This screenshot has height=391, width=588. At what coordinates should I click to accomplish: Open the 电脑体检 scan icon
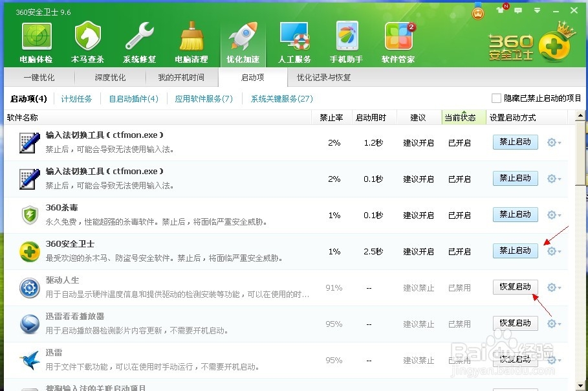(x=36, y=36)
